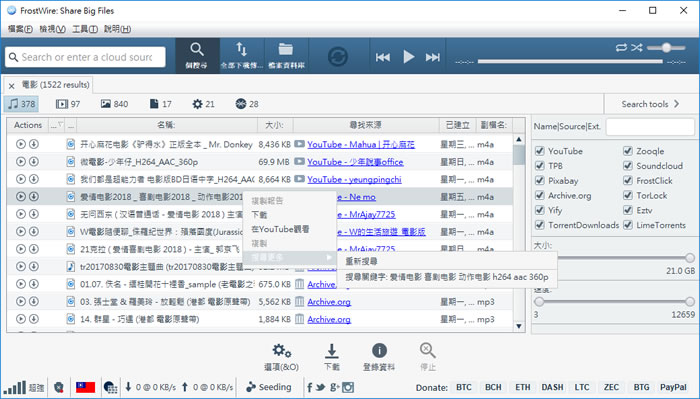Open the Library folder toolbar button
Image resolution: width=700 pixels, height=399 pixels.
[286, 56]
